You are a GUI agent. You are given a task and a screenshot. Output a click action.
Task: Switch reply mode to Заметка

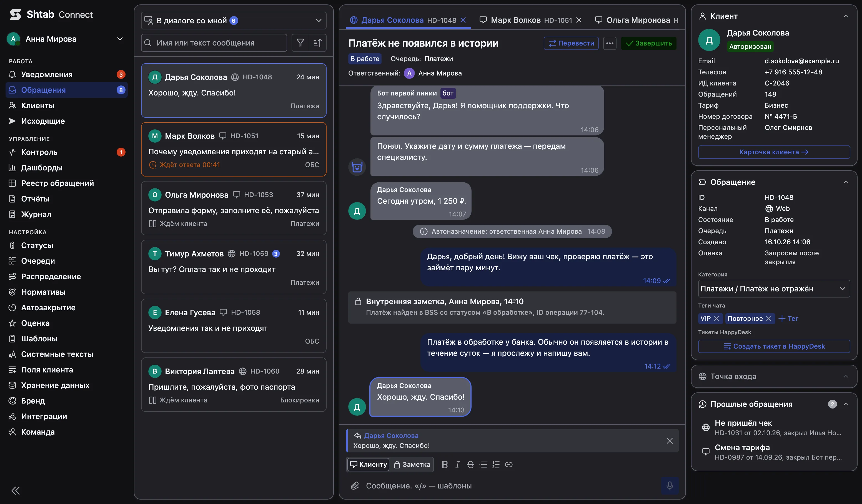412,464
